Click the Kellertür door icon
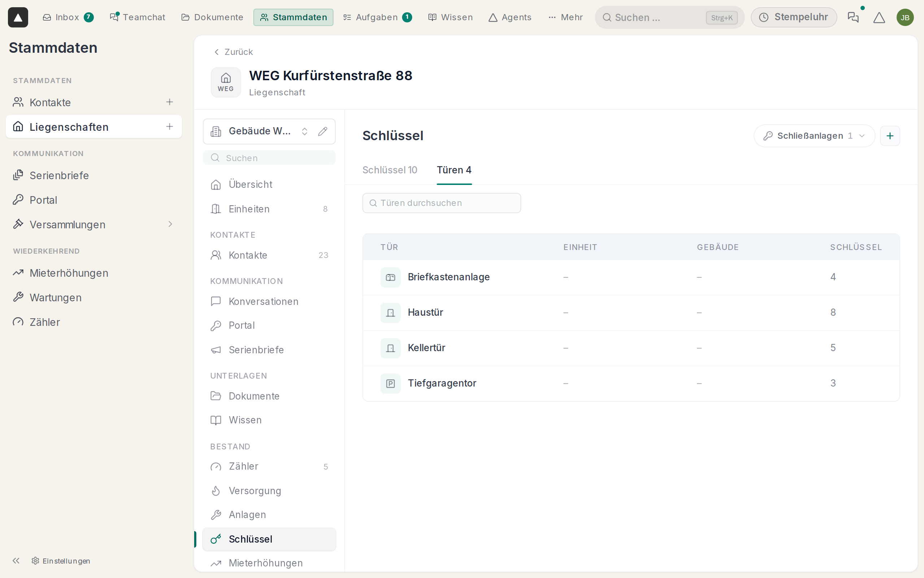Viewport: 924px width, 578px height. (x=390, y=348)
